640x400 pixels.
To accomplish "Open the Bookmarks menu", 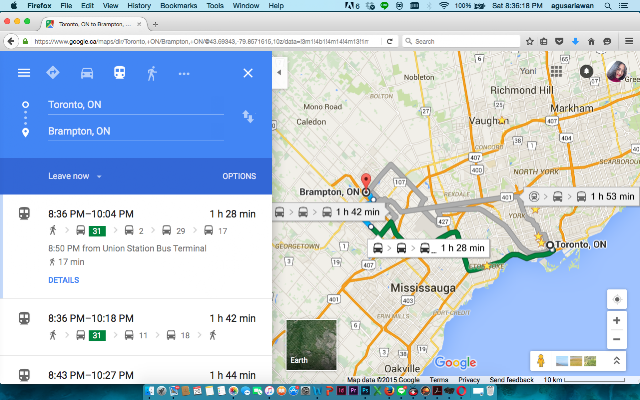I will pyautogui.click(x=179, y=6).
